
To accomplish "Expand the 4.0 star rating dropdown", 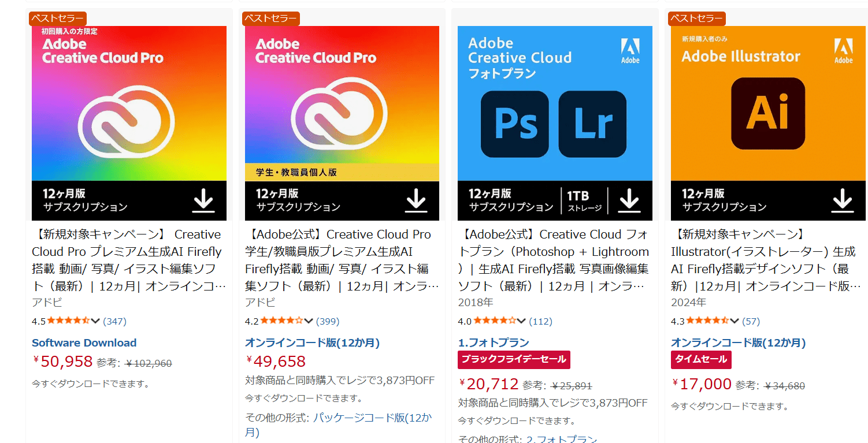I will (521, 321).
